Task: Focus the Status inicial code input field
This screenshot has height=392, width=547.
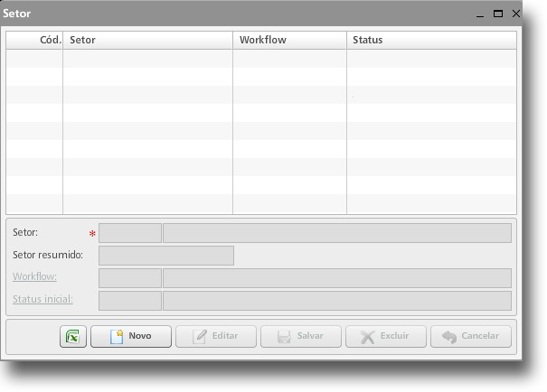Action: (130, 301)
